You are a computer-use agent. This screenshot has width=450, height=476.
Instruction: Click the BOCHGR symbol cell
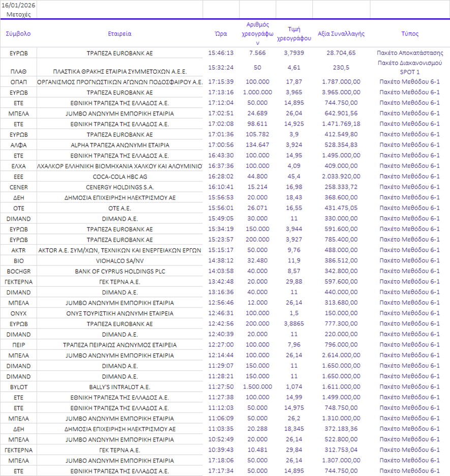(18, 272)
